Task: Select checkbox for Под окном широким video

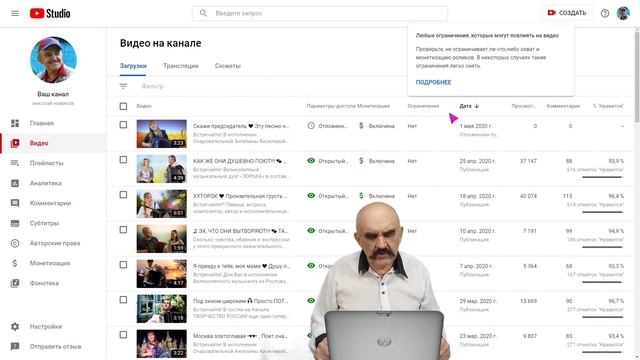Action: pos(123,300)
